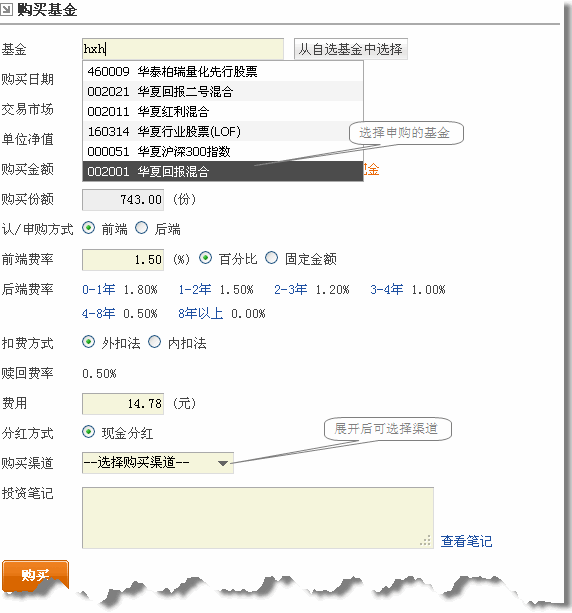572x613 pixels.
Task: Click into the 投资笔记 text area
Action: tap(258, 518)
